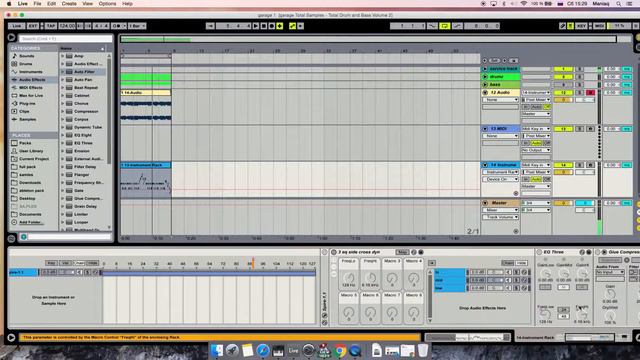This screenshot has height=360, width=640.
Task: Toggle the status bar info view button
Action: click(11, 338)
